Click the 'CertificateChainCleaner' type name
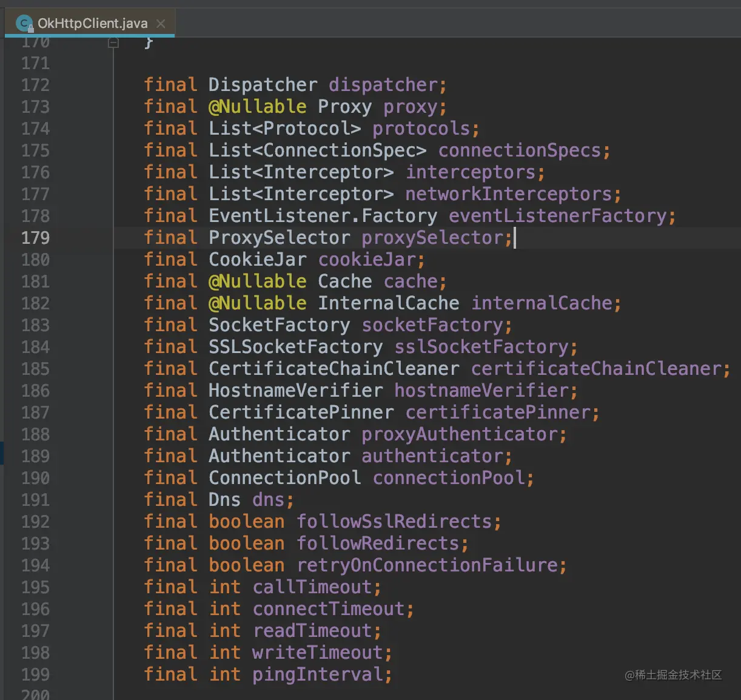 coord(334,369)
